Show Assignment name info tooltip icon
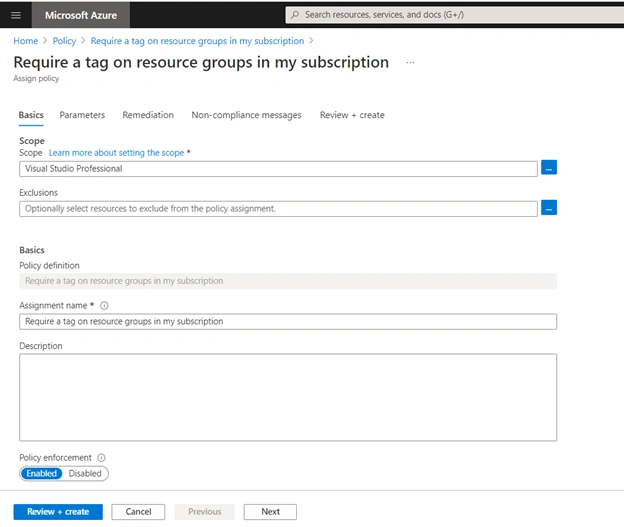The height and width of the screenshot is (527, 624). [x=104, y=305]
